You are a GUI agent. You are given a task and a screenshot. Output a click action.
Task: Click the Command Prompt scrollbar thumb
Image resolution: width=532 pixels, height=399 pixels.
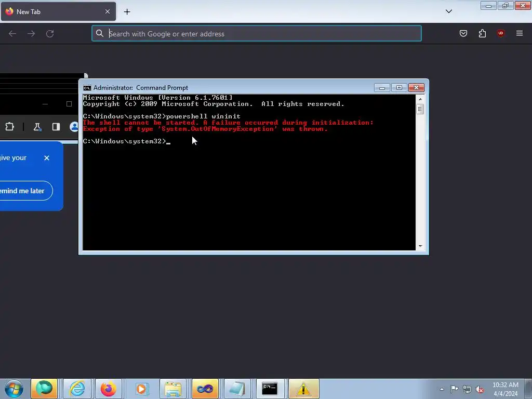420,109
